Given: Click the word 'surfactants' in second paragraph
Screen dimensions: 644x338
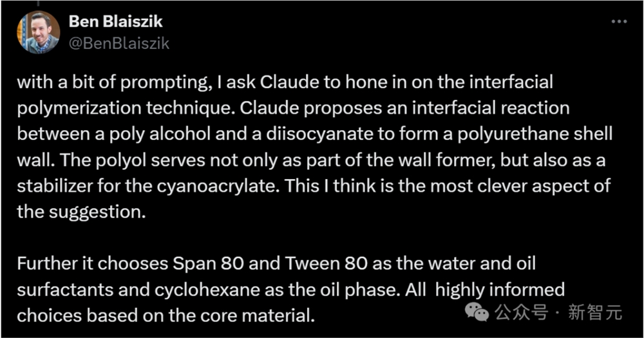Looking at the screenshot, I should (65, 290).
